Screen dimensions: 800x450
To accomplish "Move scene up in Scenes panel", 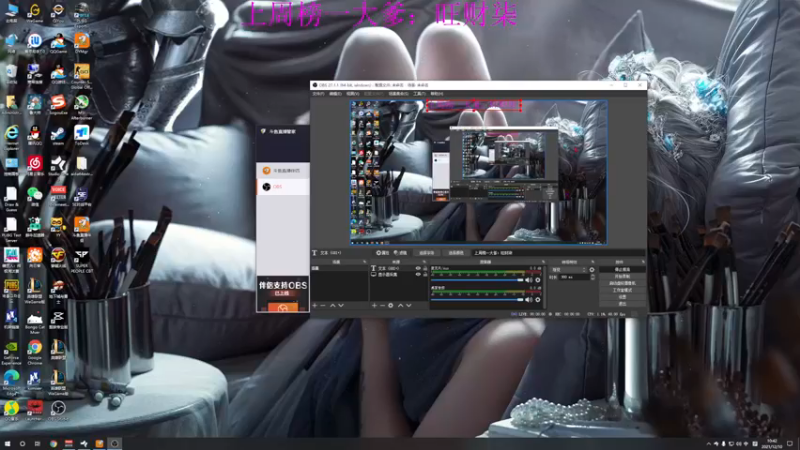I will [333, 305].
